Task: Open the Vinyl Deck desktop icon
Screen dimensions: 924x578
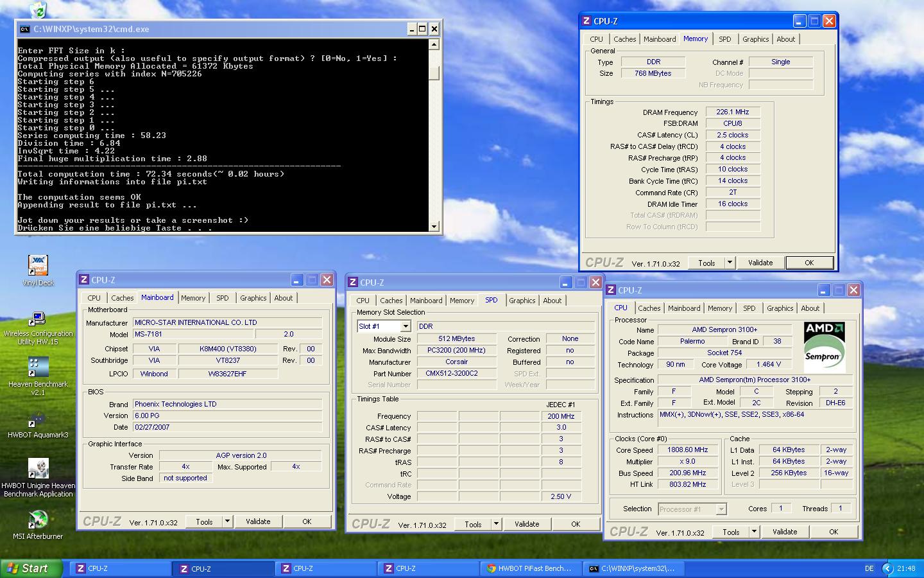Action: pos(38,271)
